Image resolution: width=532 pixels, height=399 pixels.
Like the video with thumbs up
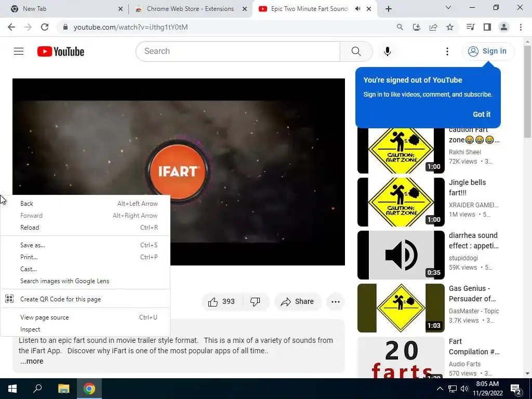coord(222,302)
